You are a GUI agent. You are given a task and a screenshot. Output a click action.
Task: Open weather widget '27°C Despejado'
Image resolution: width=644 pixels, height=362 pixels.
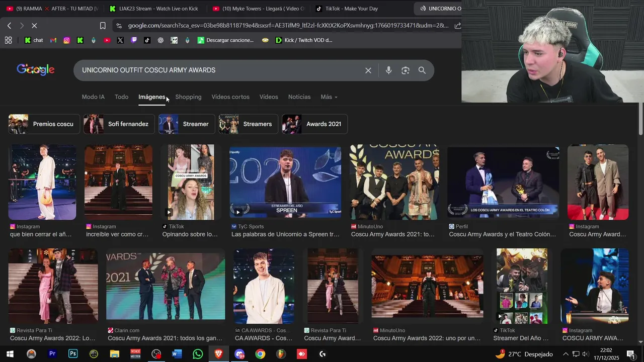click(x=524, y=354)
